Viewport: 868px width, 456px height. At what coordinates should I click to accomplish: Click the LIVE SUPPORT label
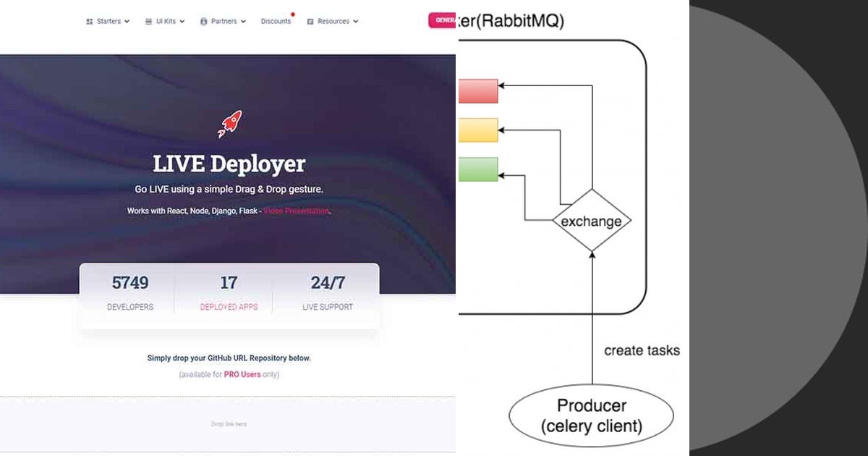(x=328, y=307)
